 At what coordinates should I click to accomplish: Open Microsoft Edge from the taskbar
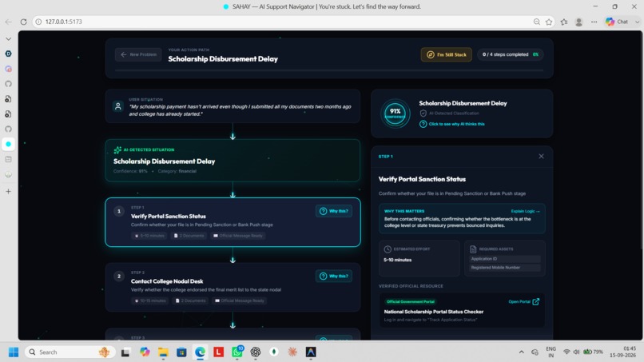200,352
